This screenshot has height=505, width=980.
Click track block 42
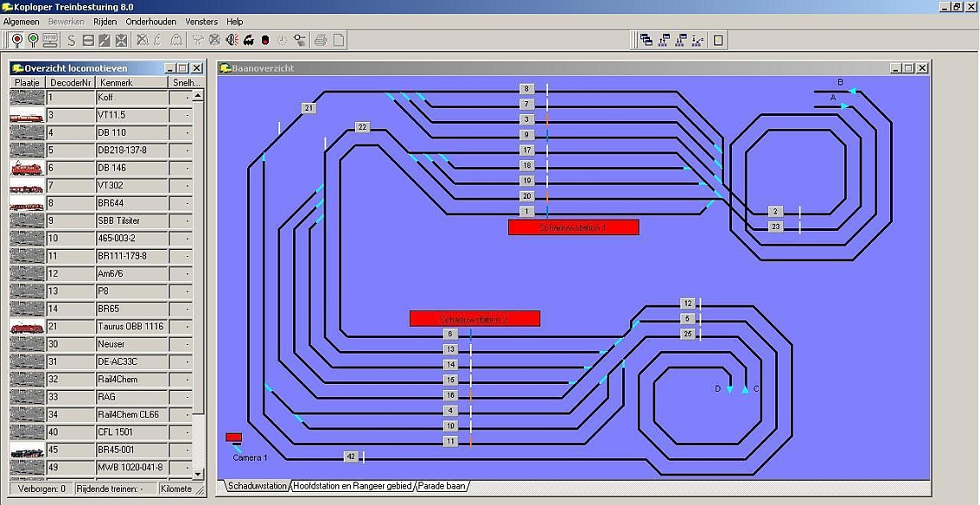coord(351,457)
